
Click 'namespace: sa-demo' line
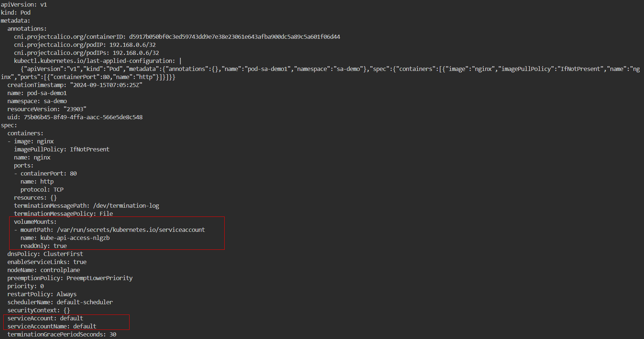click(x=37, y=101)
